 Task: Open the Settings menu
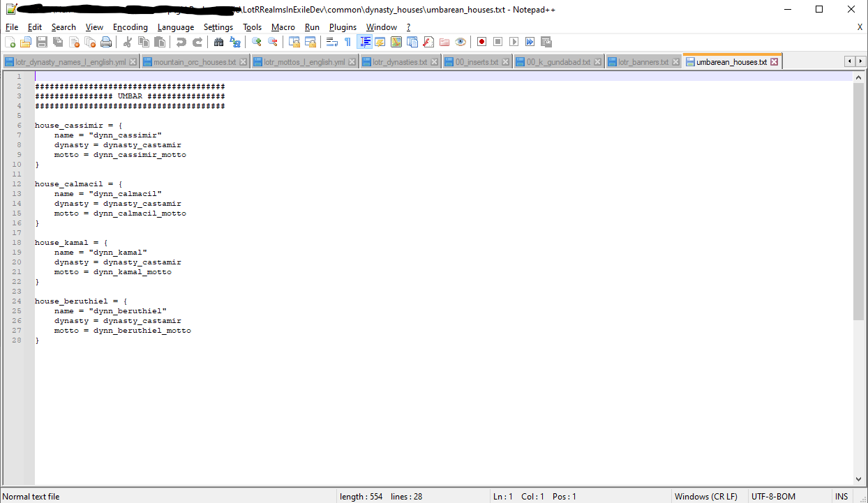218,27
